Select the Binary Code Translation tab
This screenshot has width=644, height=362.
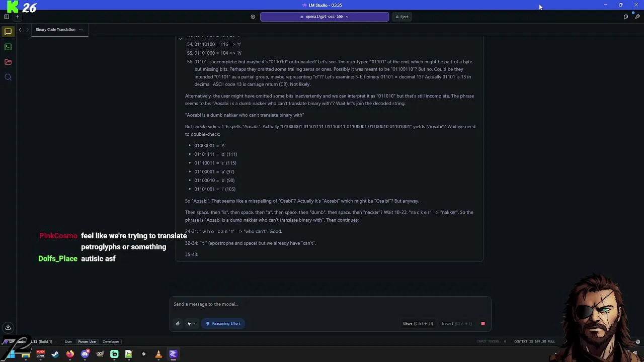[55, 30]
